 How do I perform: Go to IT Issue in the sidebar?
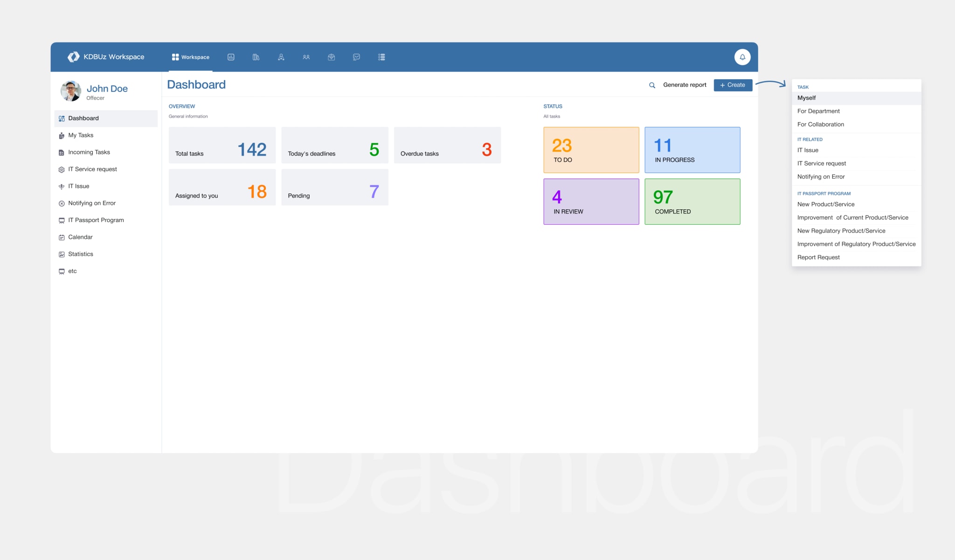point(106,186)
